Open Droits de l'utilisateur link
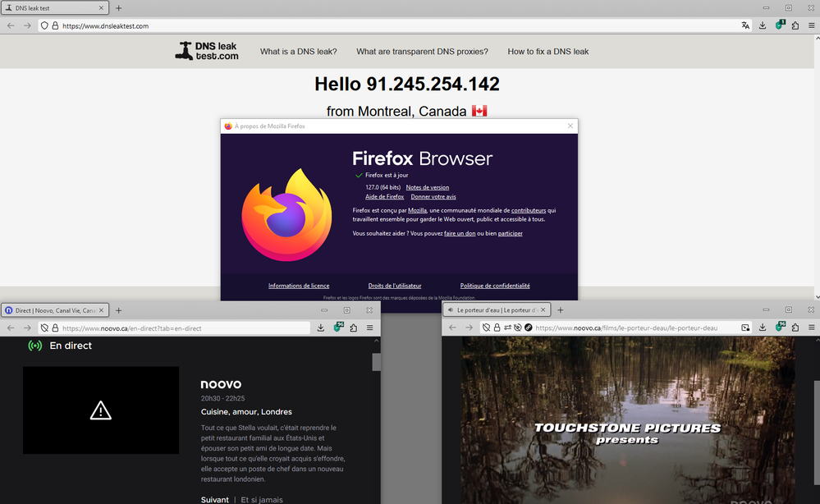Image resolution: width=820 pixels, height=504 pixels. (394, 286)
